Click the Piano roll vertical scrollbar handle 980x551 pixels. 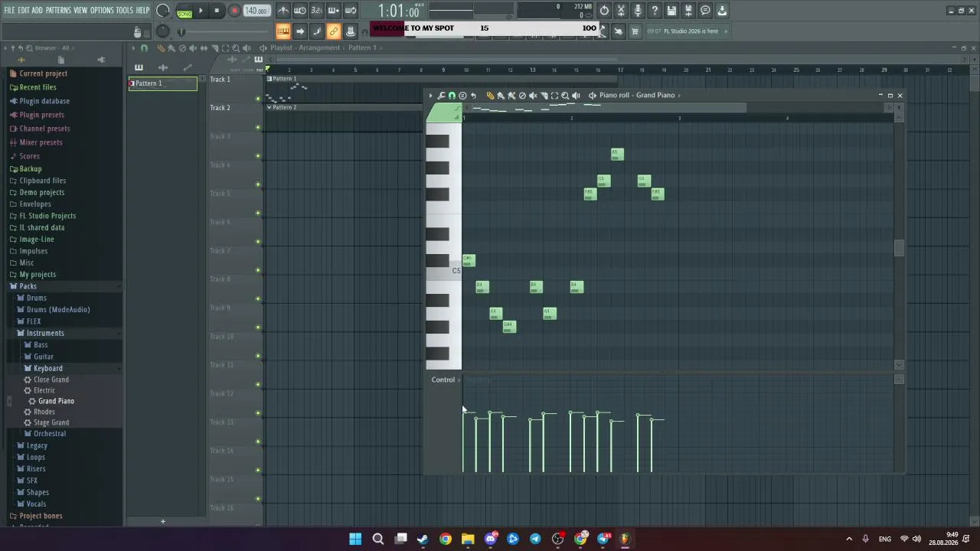900,248
